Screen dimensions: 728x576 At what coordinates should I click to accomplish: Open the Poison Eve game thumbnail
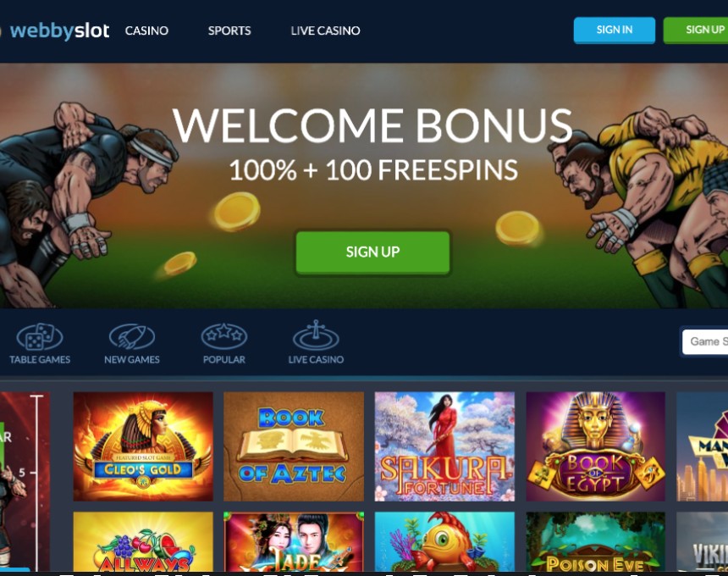(595, 541)
